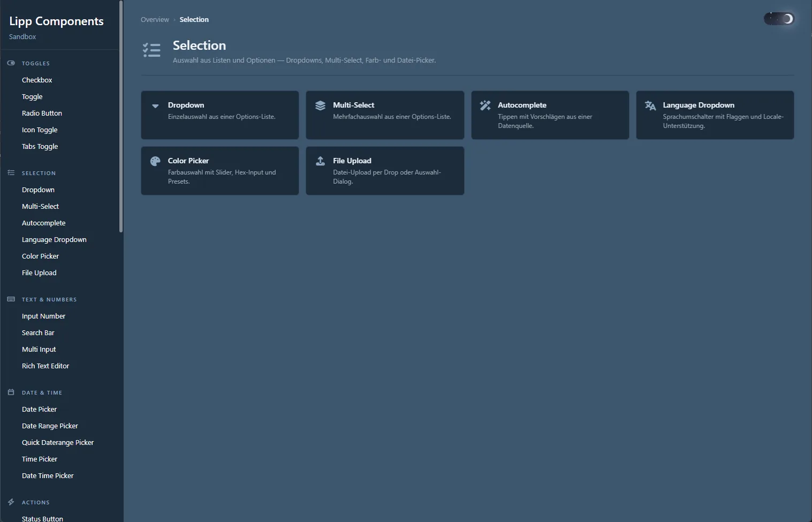Click the Selection breadcrumb item
Viewport: 812px width, 522px height.
194,20
